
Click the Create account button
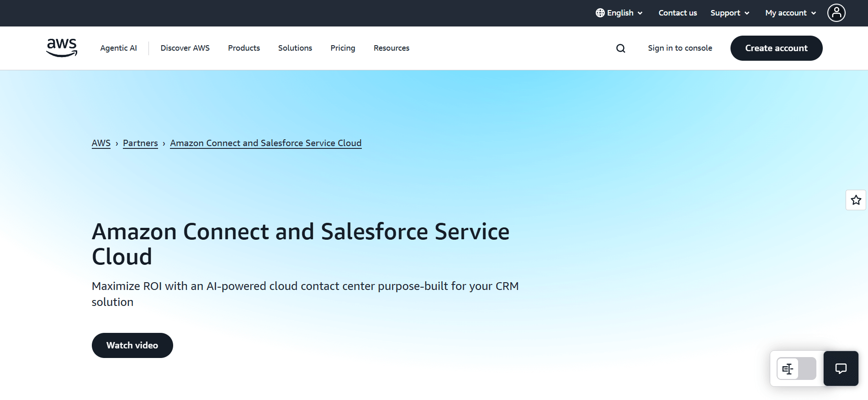click(776, 48)
